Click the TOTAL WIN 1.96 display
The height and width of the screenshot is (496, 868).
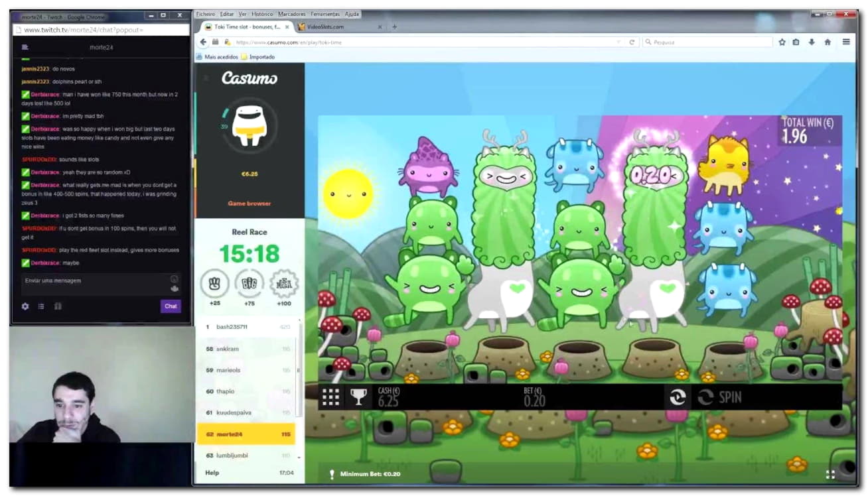coord(809,130)
